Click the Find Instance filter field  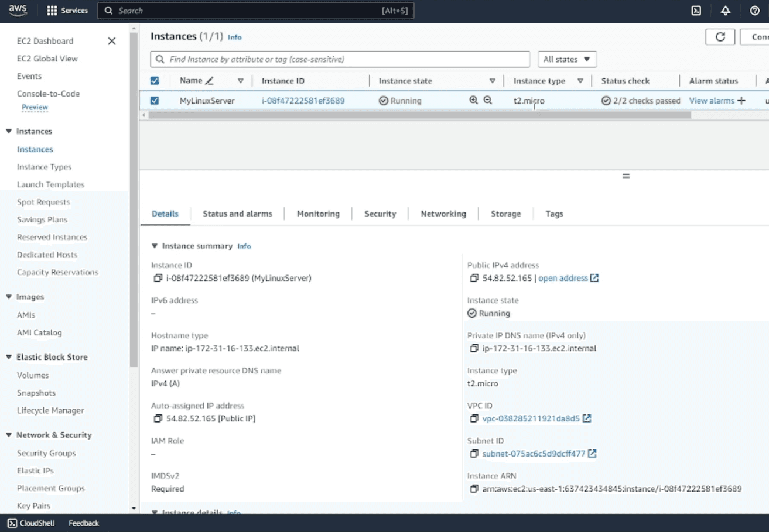[x=340, y=59]
